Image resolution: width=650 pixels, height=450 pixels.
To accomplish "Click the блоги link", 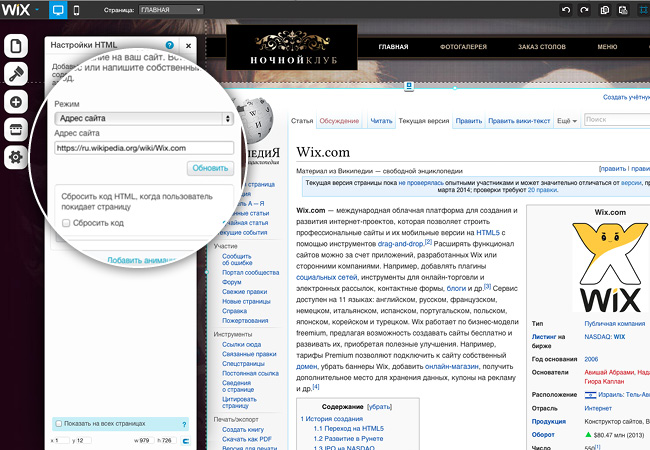I will tap(456, 288).
